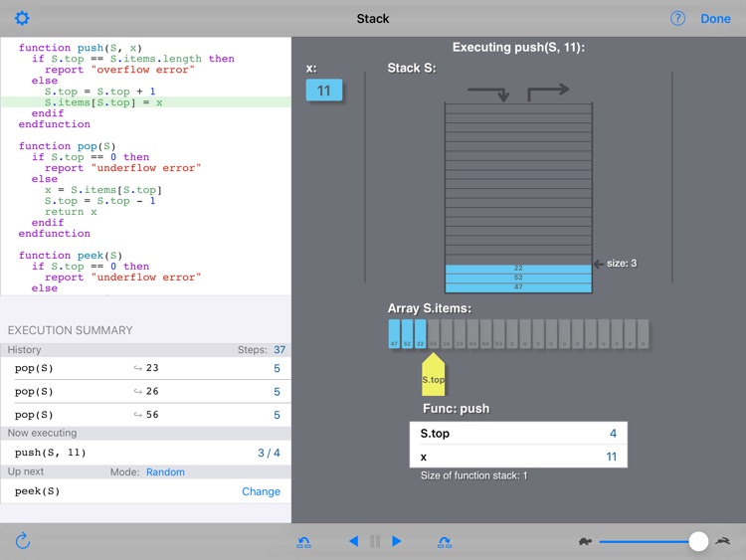
Task: Click the stack push arrow icon
Action: click(x=488, y=93)
